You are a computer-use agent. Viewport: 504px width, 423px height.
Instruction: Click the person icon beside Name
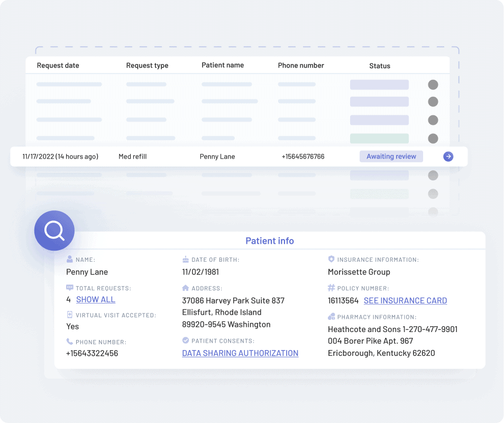click(70, 260)
